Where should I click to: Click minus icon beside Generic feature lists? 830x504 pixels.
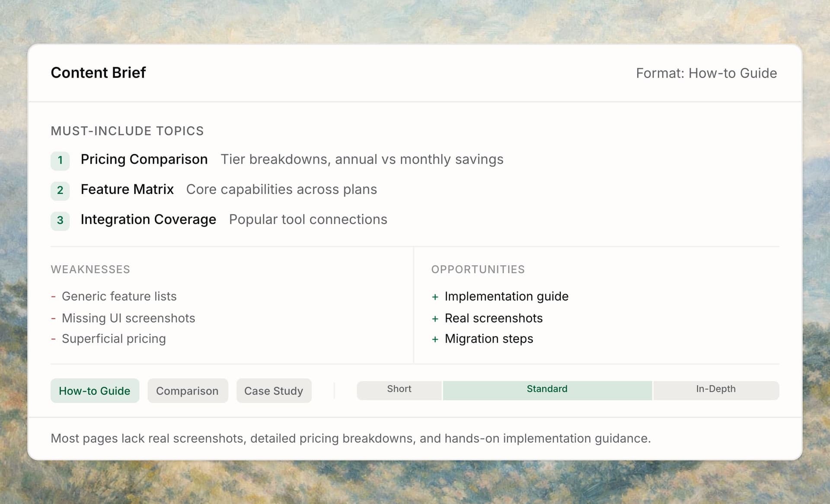[53, 297]
